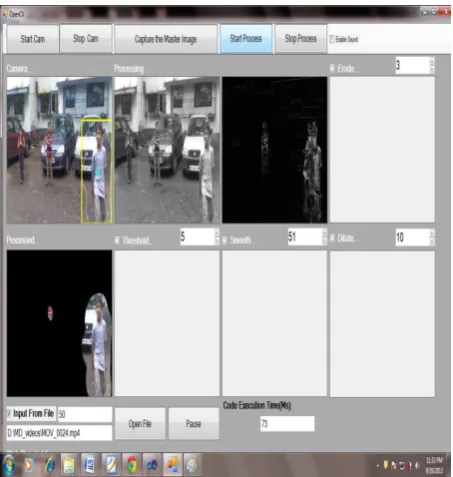Open Windows Media Player from the taskbar
This screenshot has height=477, width=453.
(x=28, y=465)
